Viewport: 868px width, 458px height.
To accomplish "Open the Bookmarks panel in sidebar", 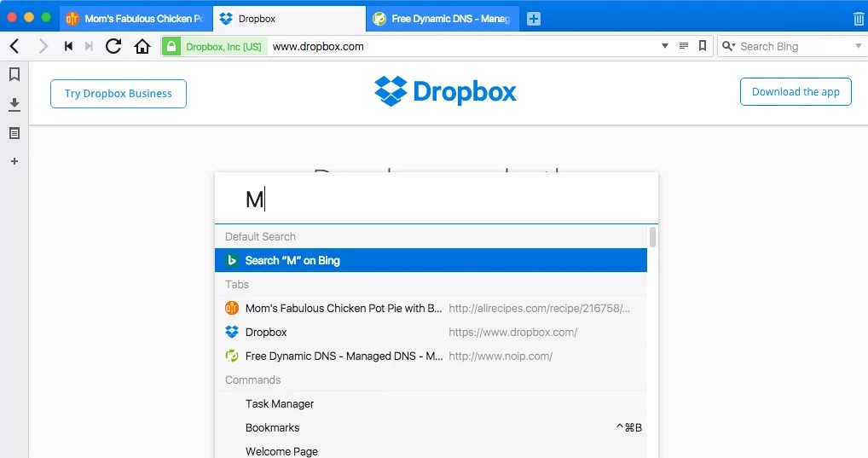I will [x=14, y=74].
